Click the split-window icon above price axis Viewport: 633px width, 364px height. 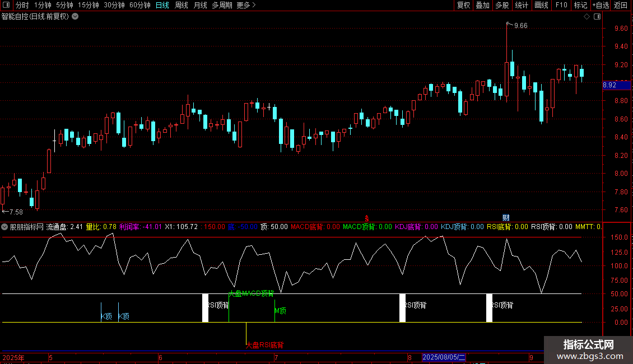pyautogui.click(x=597, y=17)
